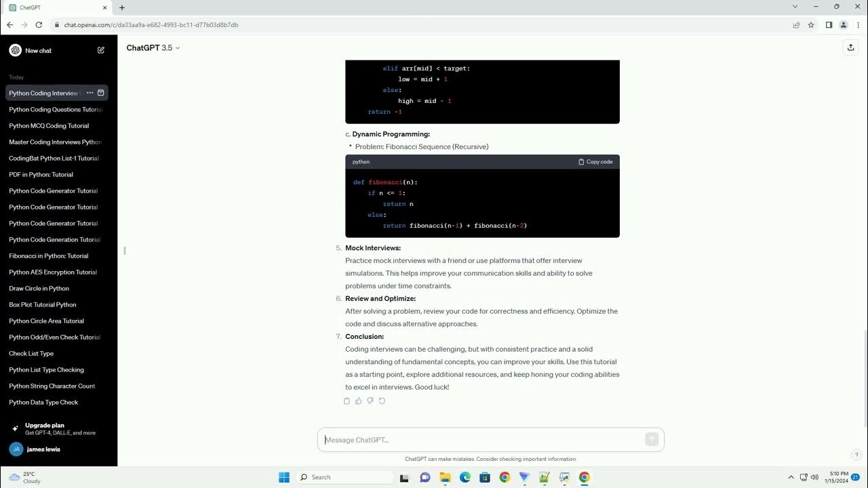
Task: Open Microsoft Store from the taskbar
Action: (485, 477)
